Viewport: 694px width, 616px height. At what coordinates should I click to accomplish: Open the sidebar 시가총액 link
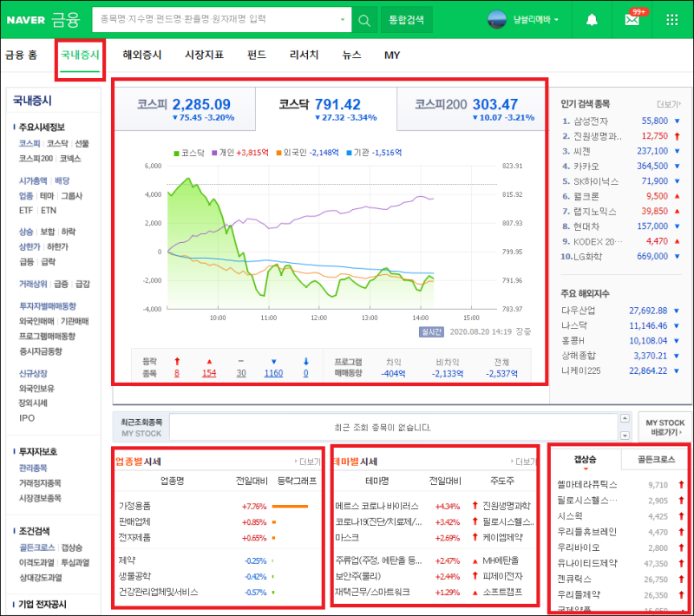pos(33,180)
